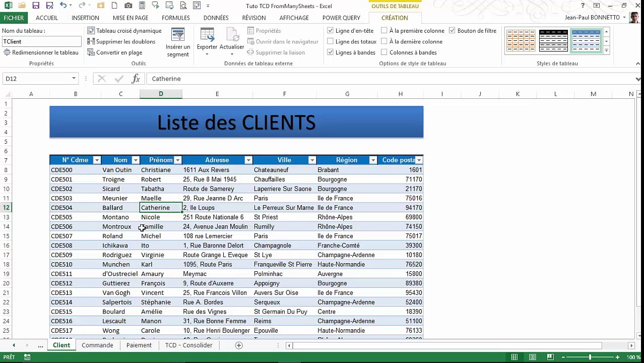This screenshot has height=363, width=644.
Task: Click the zoom in plus button
Action: [618, 357]
